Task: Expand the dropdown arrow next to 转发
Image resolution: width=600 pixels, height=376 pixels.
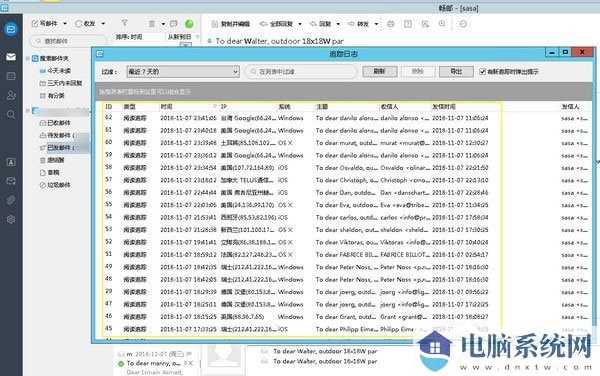Action: click(x=377, y=24)
